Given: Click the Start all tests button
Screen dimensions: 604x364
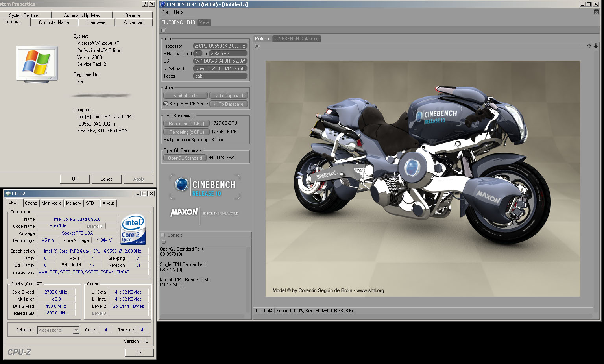Looking at the screenshot, I should [x=185, y=96].
